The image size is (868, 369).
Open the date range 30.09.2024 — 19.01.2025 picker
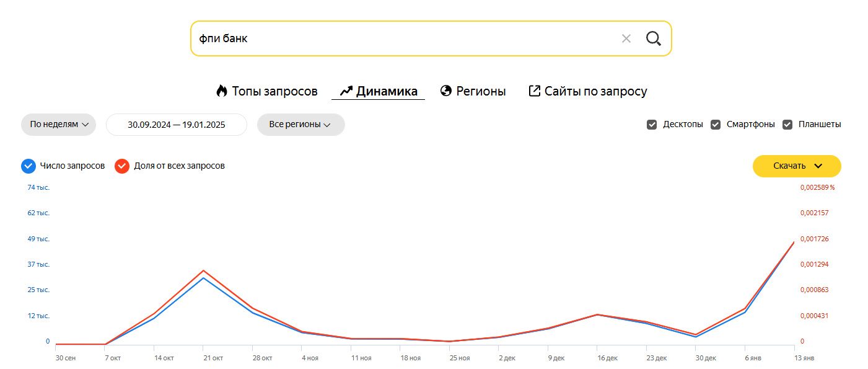(x=177, y=124)
